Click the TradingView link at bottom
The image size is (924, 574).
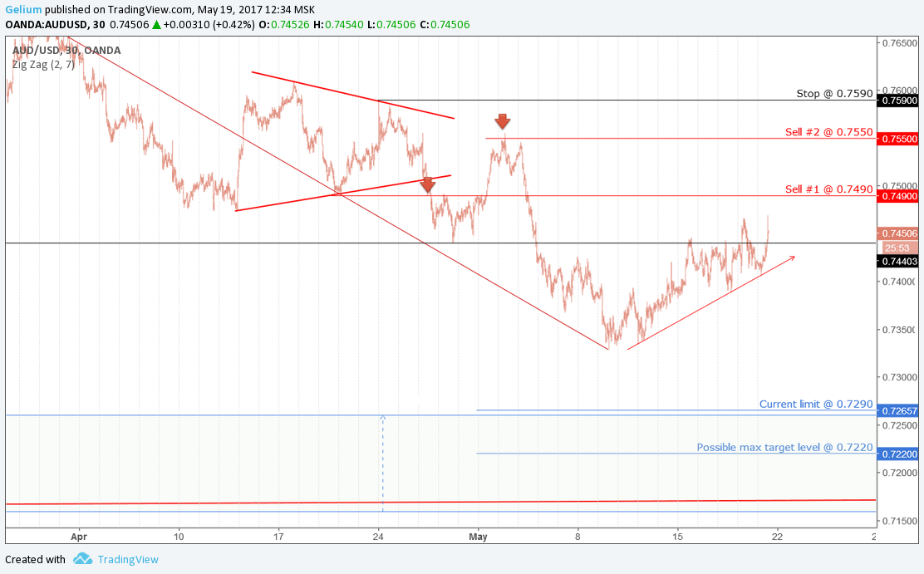[x=128, y=559]
